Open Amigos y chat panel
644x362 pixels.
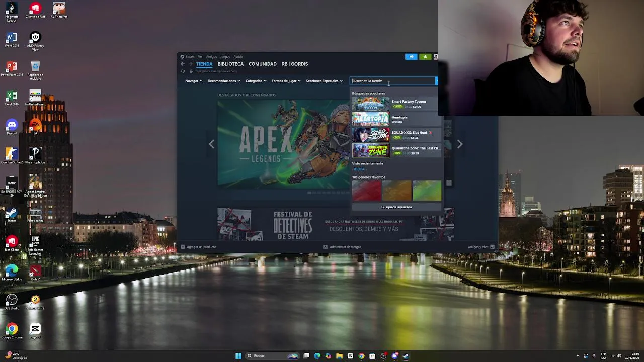click(481, 247)
